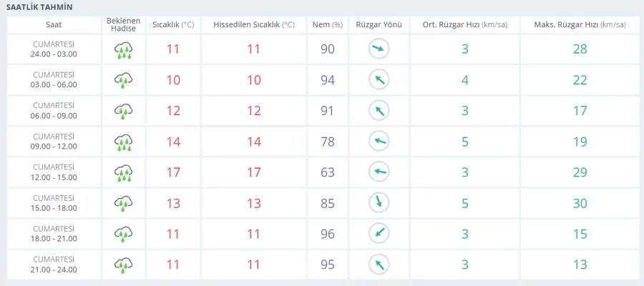644x286 pixels.
Task: Click the rain cloud icon for 21.00 - 24.00
Action: 124,265
